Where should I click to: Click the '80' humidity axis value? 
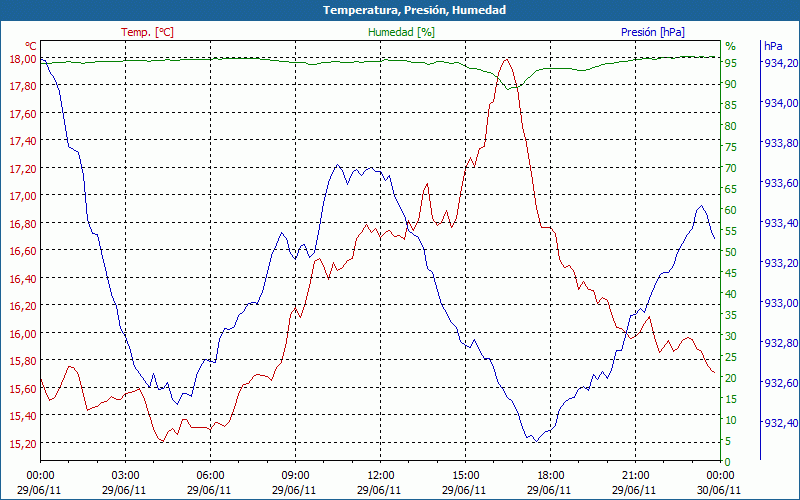(x=731, y=126)
